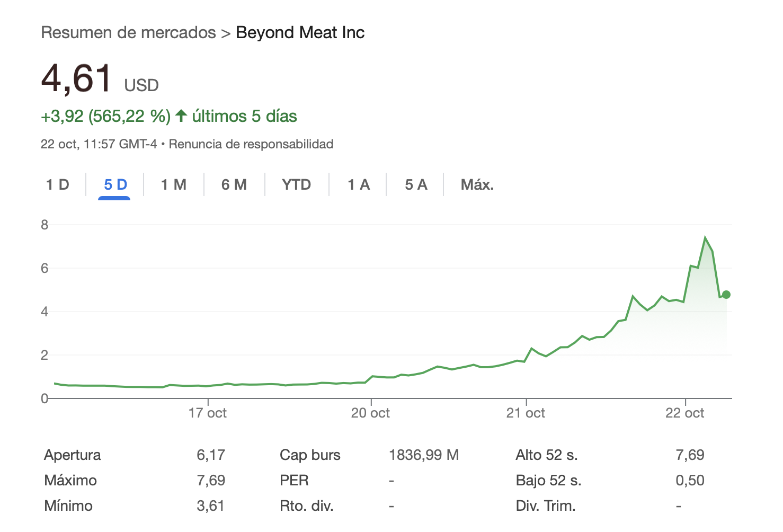Click the Beyond Meat Inc title
The height and width of the screenshot is (532, 783).
coord(300,33)
